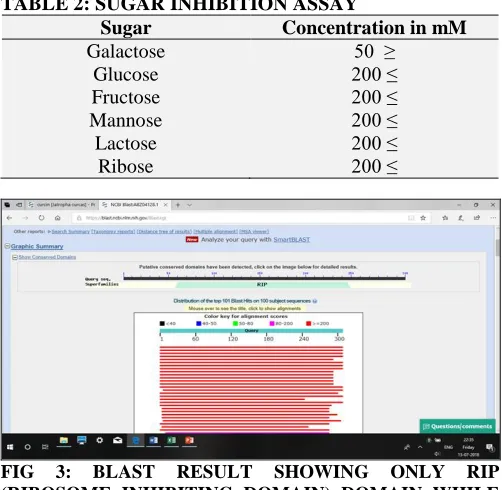Click the topmost red BLAST hit bar

point(251,348)
